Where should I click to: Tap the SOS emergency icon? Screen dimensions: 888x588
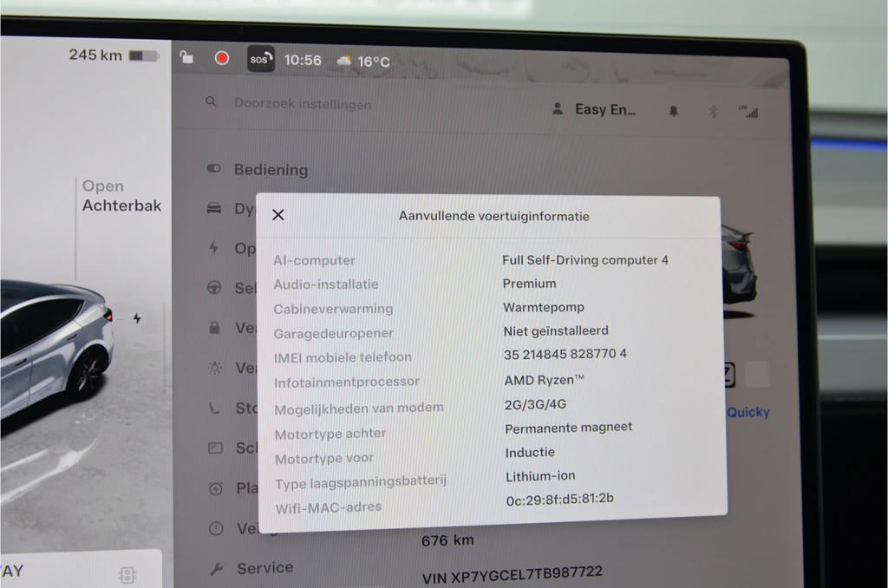pos(261,59)
